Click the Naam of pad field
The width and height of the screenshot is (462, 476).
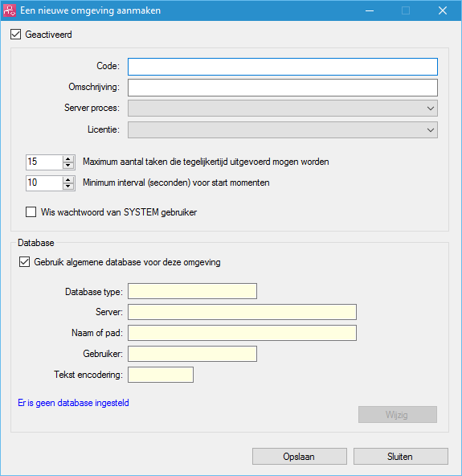(x=242, y=333)
